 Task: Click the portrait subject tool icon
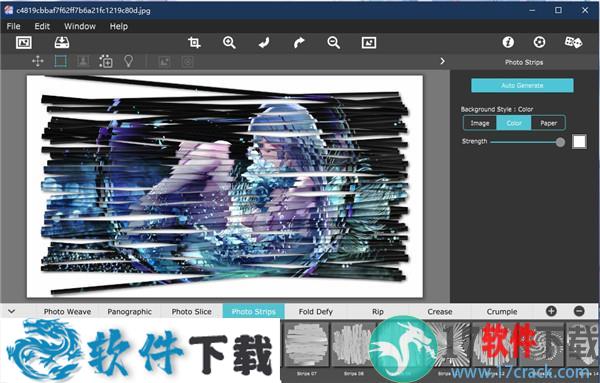(x=83, y=61)
